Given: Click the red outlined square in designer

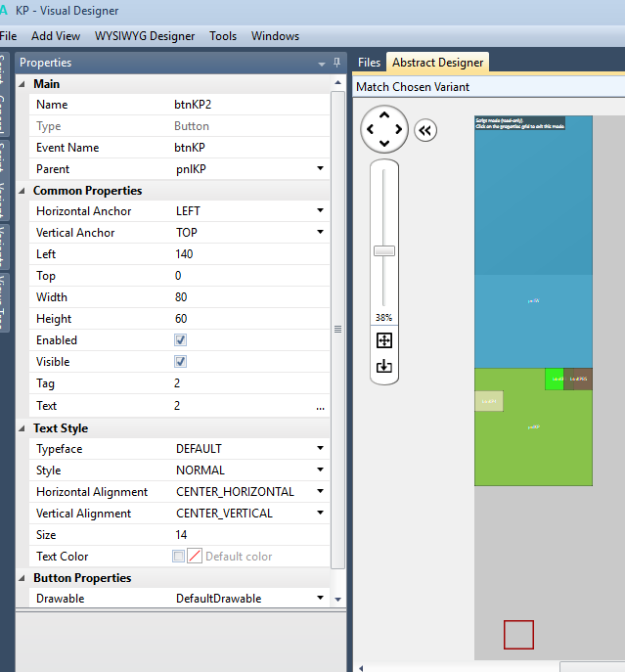Looking at the screenshot, I should pos(518,635).
